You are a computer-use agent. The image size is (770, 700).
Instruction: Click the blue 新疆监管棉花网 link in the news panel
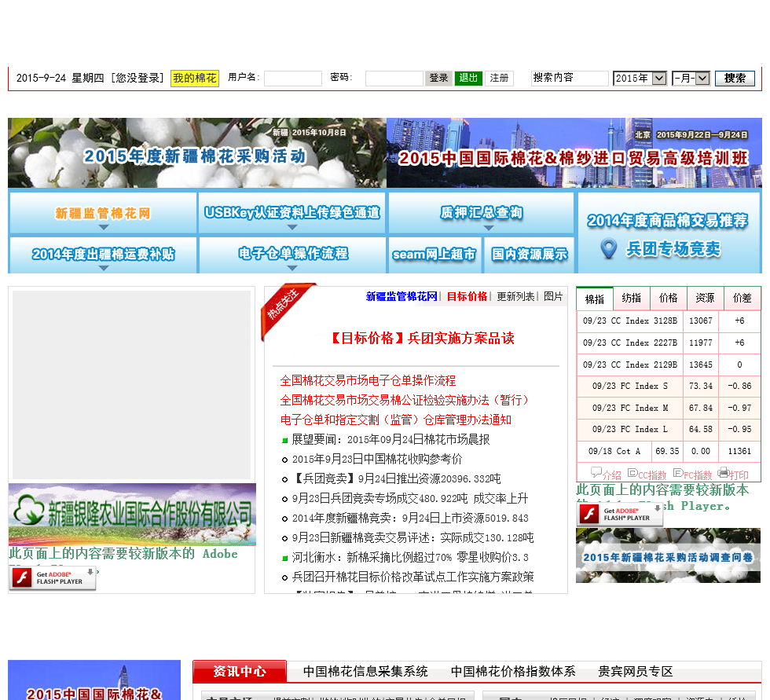point(401,296)
